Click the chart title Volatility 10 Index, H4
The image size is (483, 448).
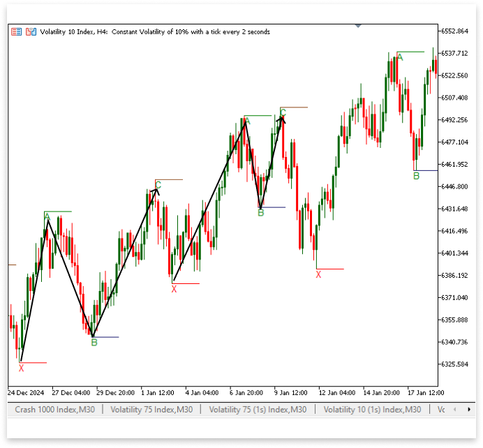[74, 32]
